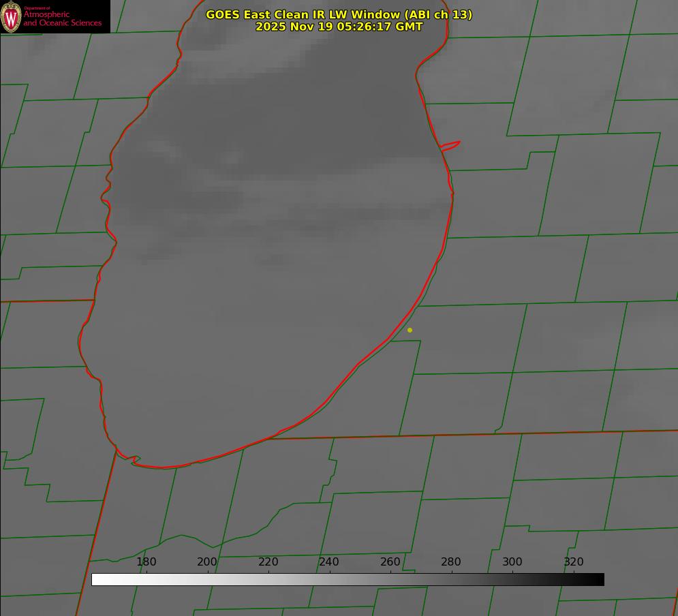Screen dimensions: 678x616
Task: Click the colorbar label '260'
Action: (x=390, y=561)
